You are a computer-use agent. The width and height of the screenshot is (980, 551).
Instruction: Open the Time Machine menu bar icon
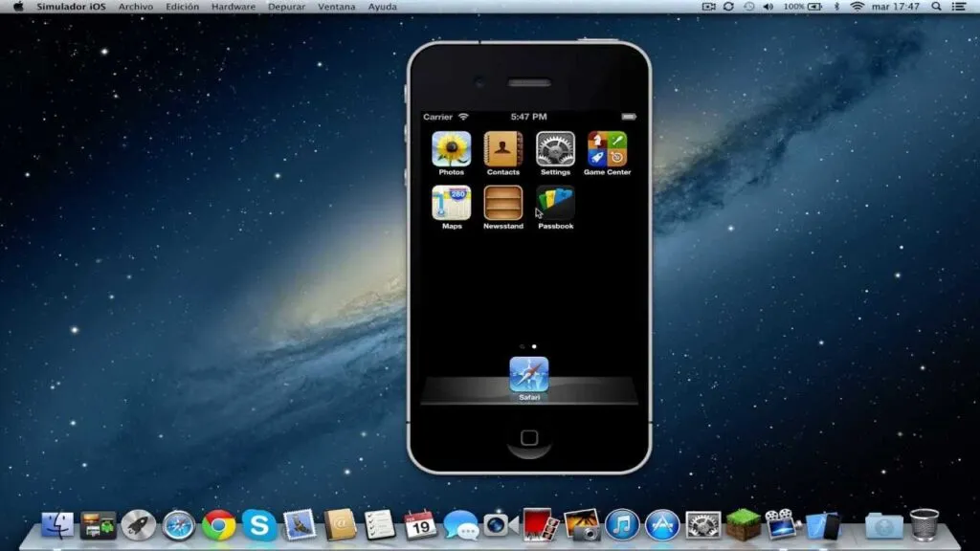pos(748,7)
